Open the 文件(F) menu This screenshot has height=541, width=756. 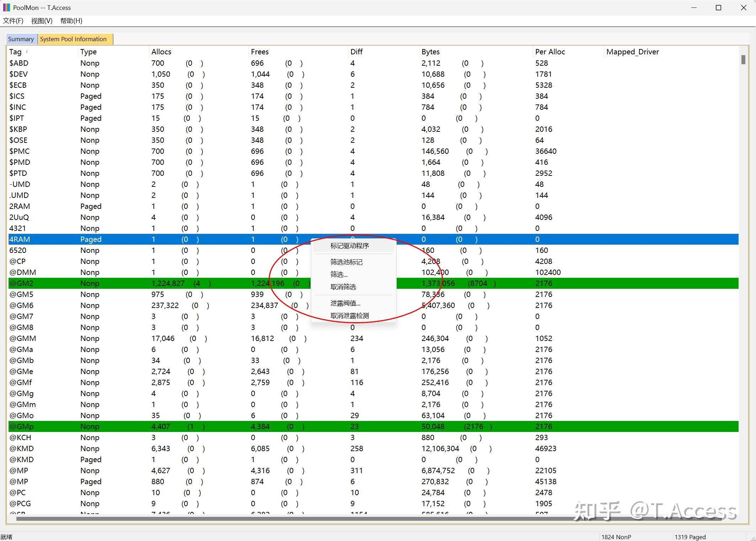13,21
